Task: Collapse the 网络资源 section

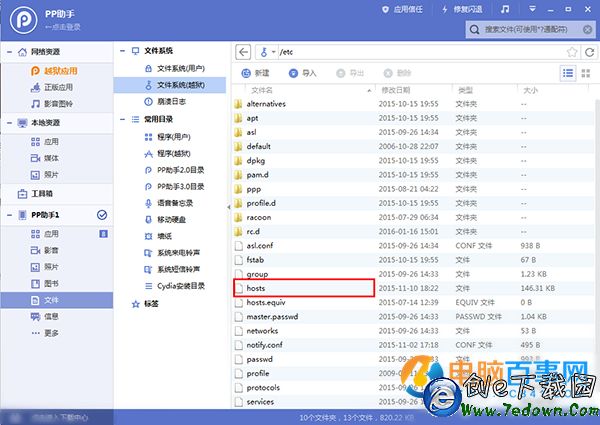Action: pyautogui.click(x=9, y=52)
